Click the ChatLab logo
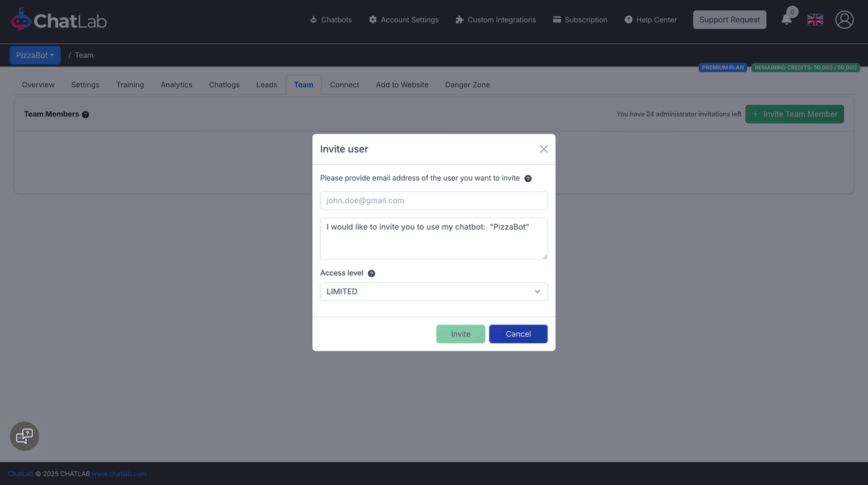 (58, 20)
